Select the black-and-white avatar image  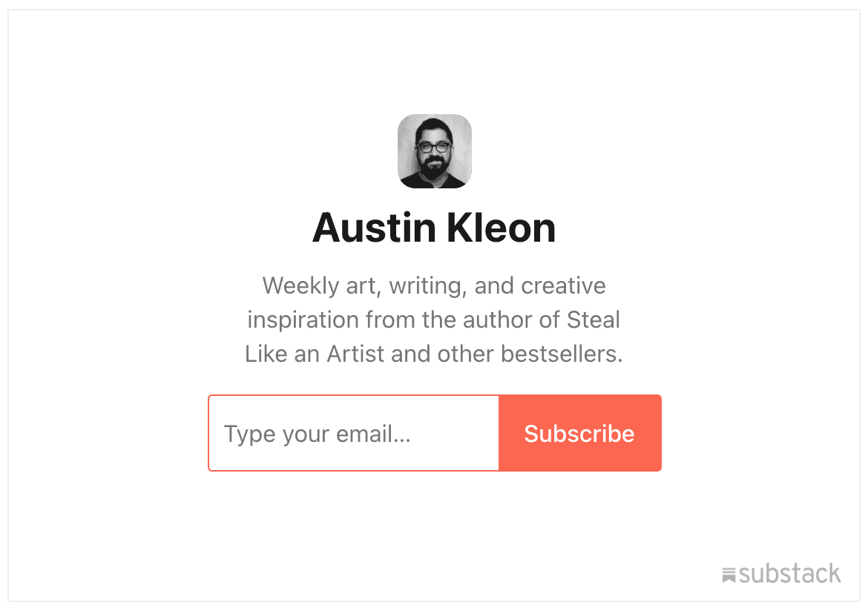(x=434, y=151)
